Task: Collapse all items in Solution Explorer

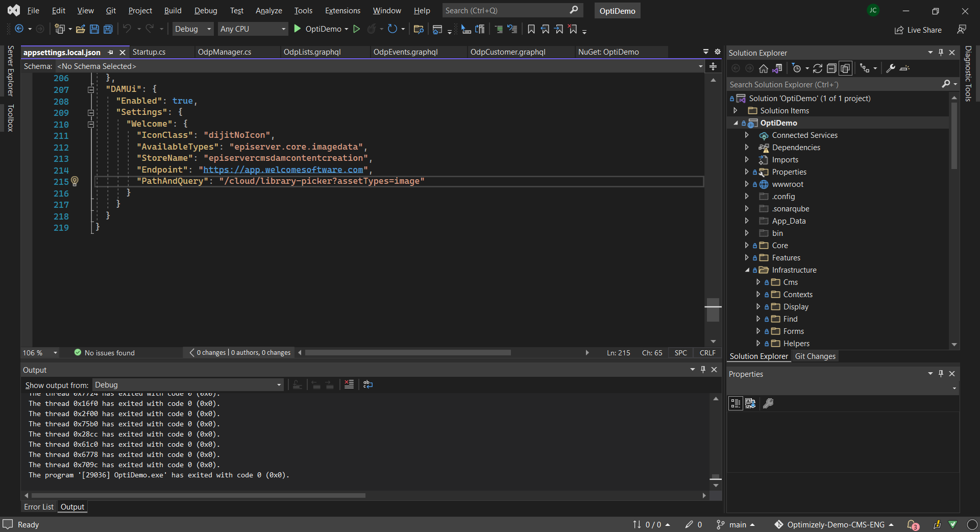Action: click(831, 68)
